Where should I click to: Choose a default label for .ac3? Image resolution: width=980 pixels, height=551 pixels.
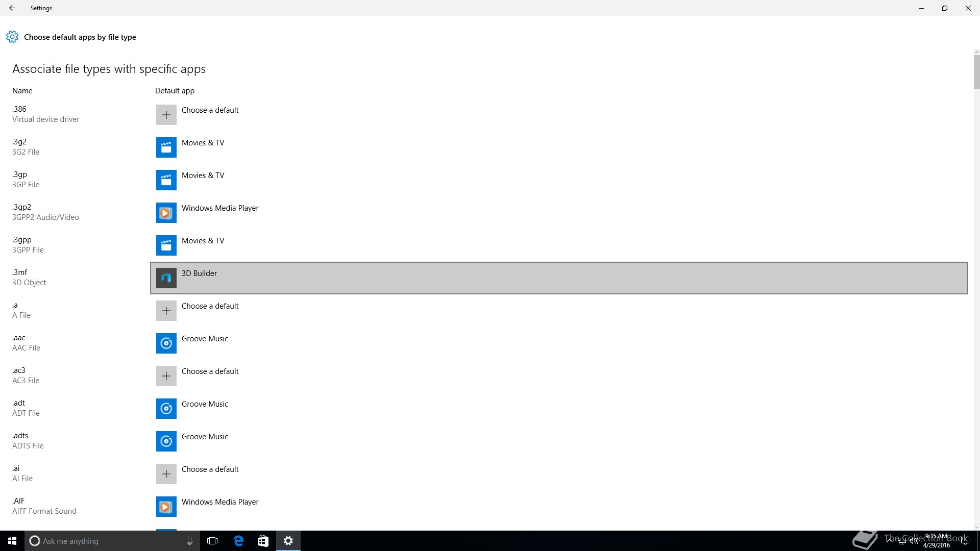(210, 371)
